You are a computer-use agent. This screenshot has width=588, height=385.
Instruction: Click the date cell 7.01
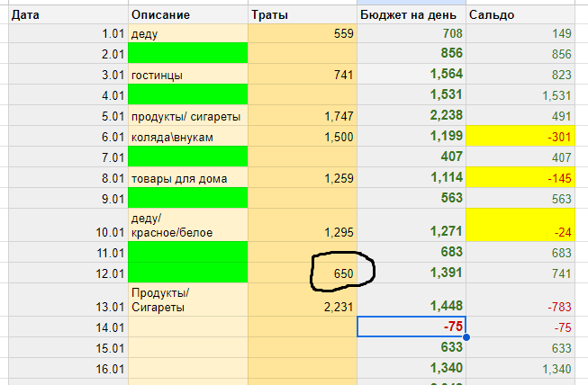click(68, 157)
